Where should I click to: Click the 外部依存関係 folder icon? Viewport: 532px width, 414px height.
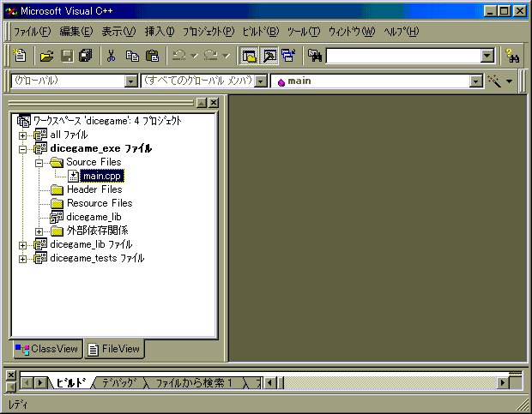(x=57, y=231)
